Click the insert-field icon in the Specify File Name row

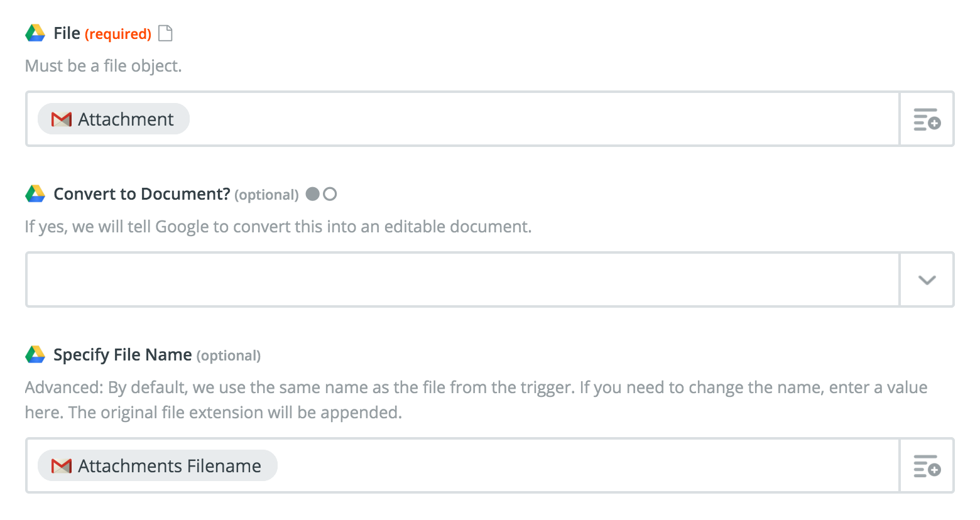pos(927,465)
